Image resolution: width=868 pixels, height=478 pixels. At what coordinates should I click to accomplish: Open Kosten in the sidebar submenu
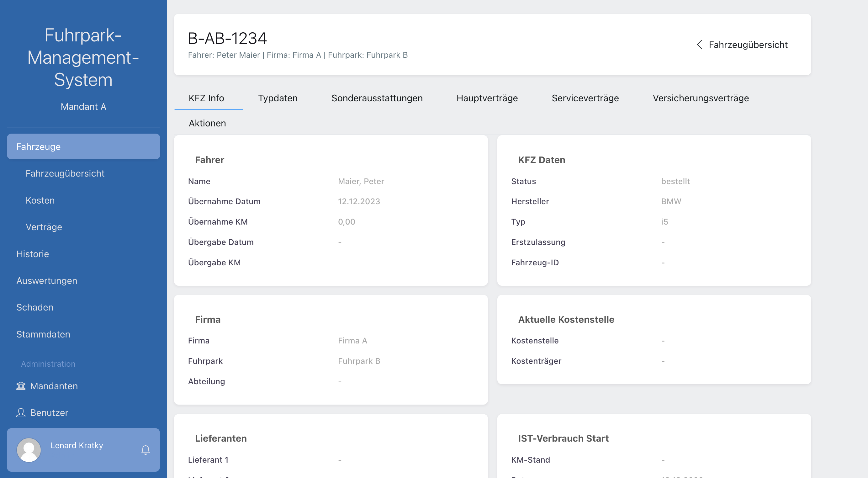click(x=40, y=200)
